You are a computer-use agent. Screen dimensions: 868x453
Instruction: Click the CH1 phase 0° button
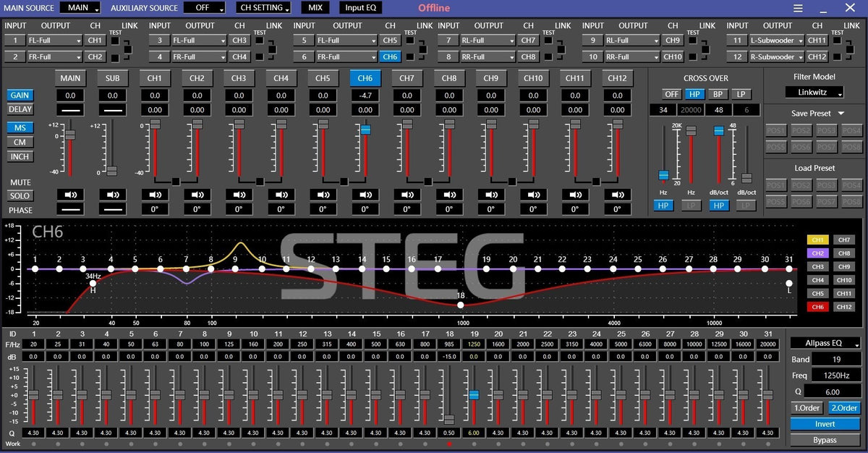(155, 209)
